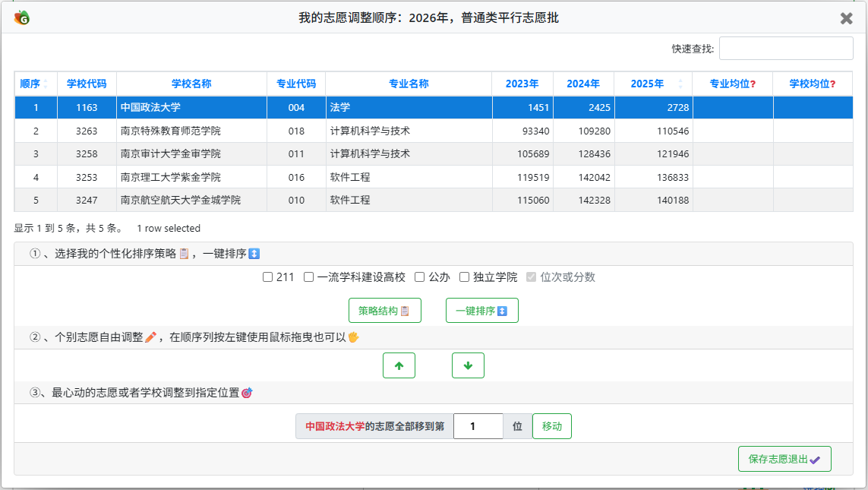Enable the 一流学科建设高校 checkbox
This screenshot has width=868, height=490.
tap(309, 277)
